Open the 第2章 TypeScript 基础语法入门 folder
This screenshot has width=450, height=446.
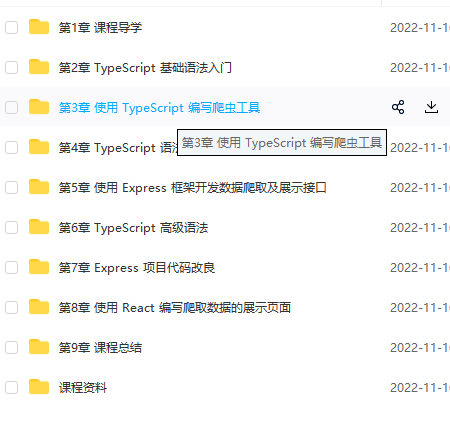pos(145,68)
